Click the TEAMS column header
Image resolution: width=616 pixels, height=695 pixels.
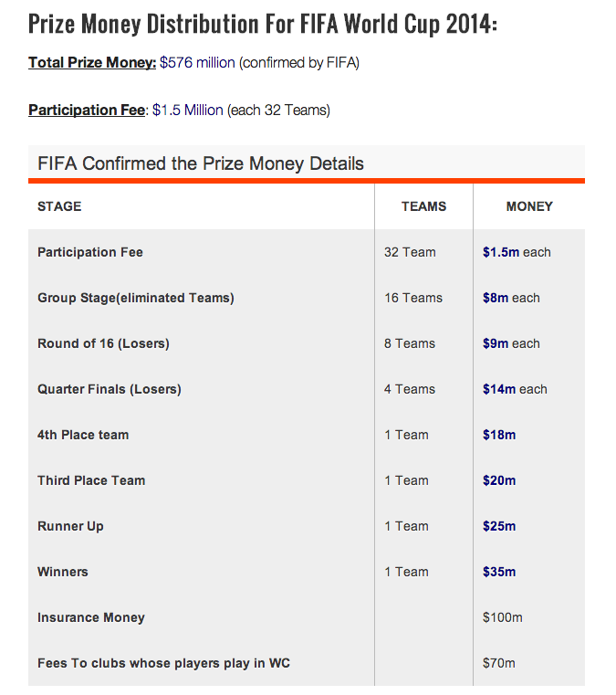[423, 206]
